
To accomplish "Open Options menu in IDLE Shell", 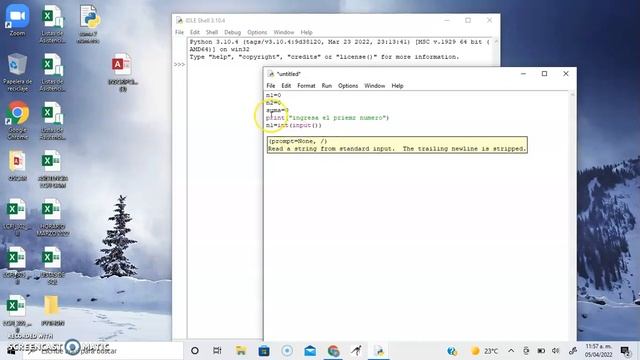I will 257,32.
